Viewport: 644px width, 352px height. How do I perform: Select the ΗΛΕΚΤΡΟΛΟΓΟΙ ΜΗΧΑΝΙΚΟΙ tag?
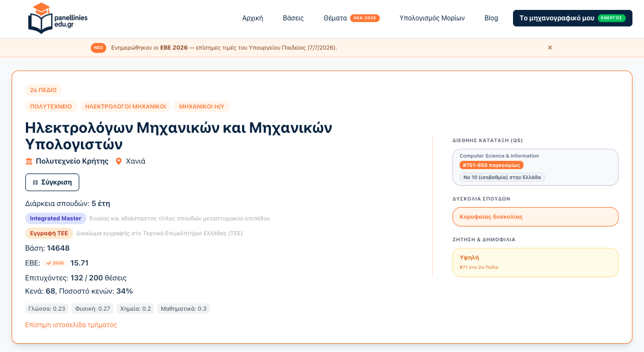(x=125, y=106)
